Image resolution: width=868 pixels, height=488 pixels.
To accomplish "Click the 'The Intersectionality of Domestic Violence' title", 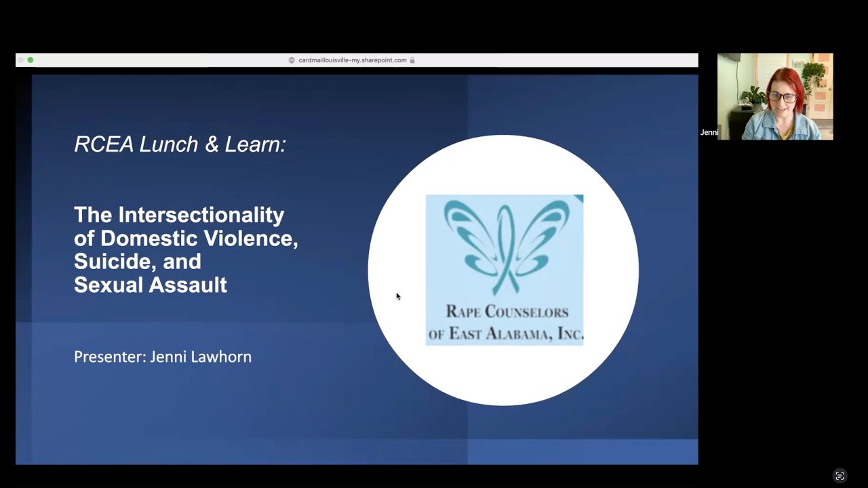I will 186,249.
